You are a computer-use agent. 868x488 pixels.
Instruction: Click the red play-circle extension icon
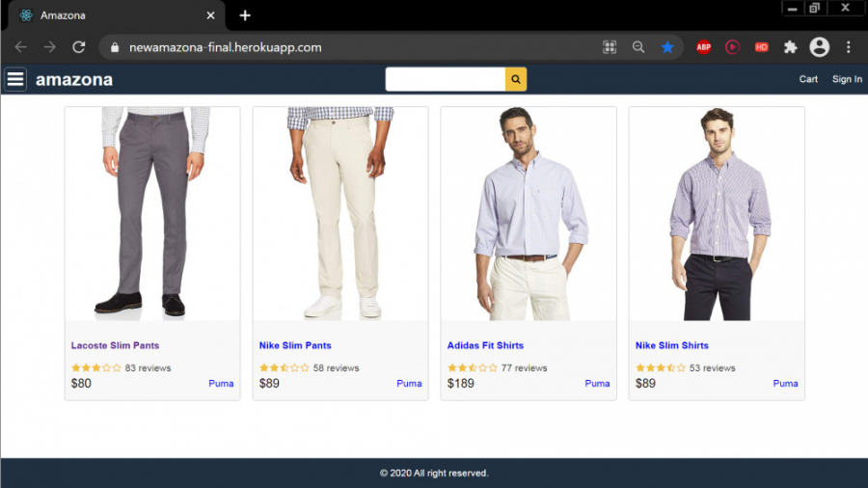[732, 47]
